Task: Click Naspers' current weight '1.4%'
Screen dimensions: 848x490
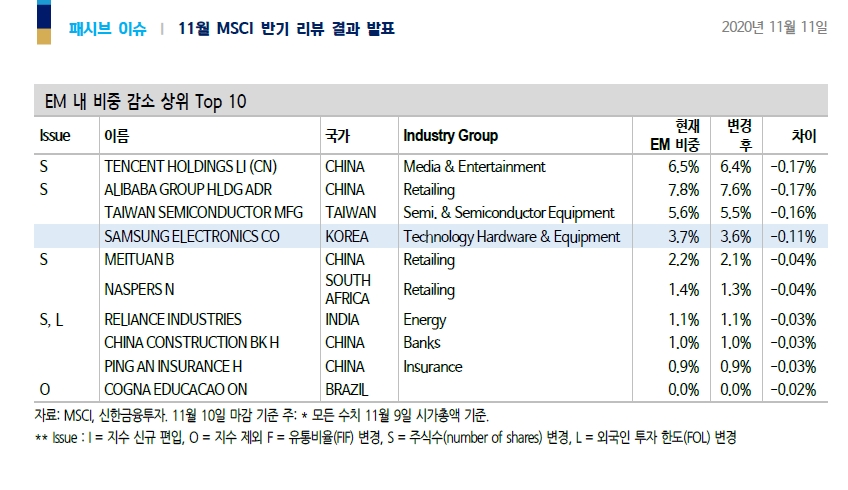Action: pyautogui.click(x=684, y=289)
